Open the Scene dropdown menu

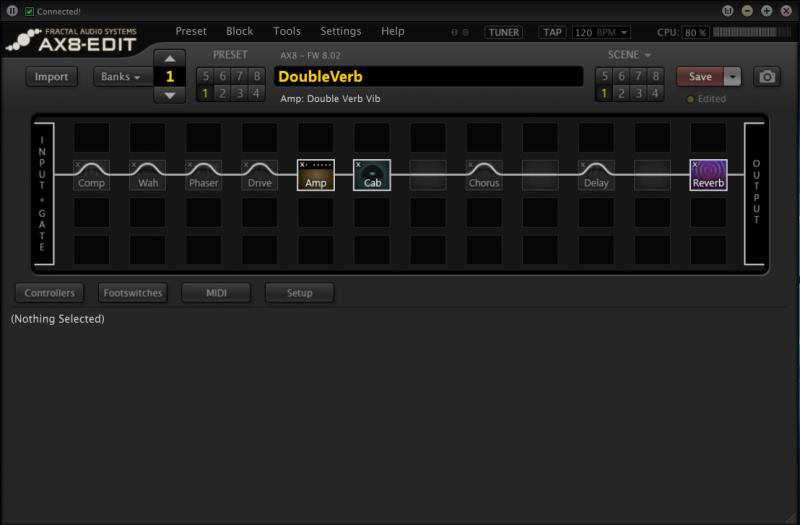[629, 55]
